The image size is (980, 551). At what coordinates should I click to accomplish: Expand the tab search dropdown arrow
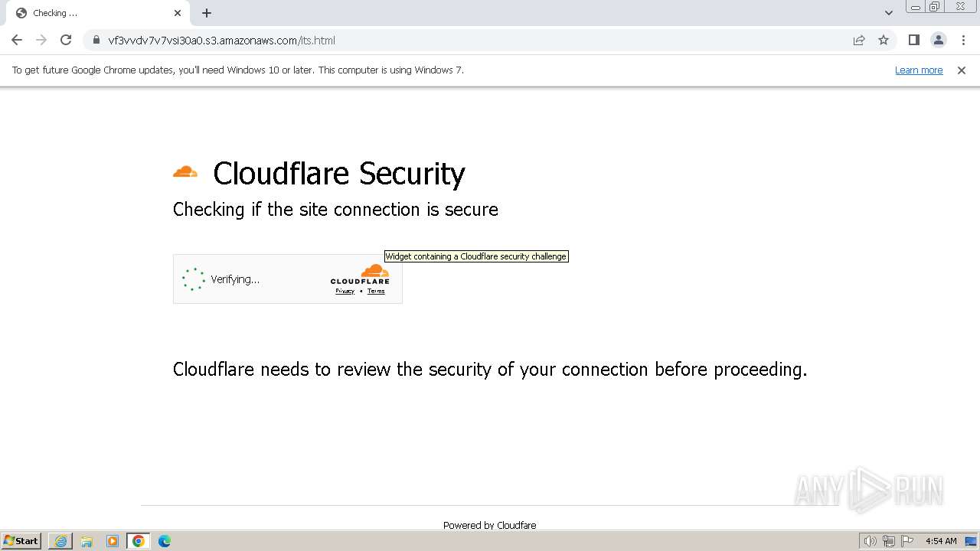[889, 13]
